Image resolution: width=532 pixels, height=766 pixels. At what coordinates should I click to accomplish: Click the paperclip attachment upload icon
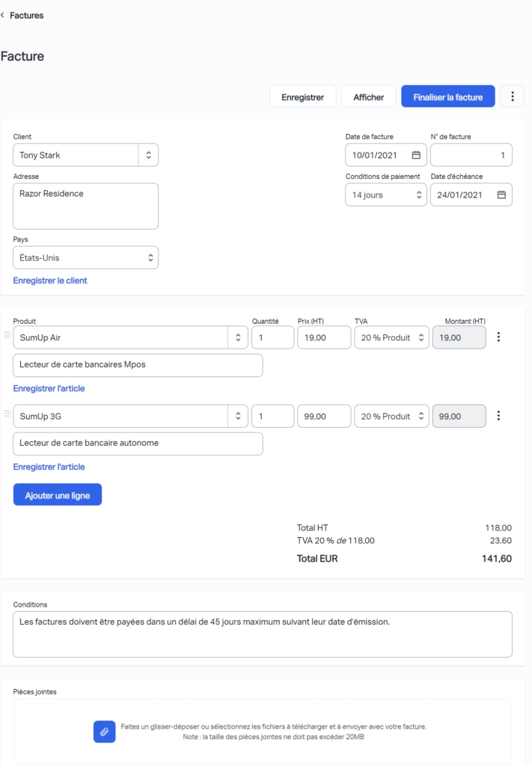point(105,732)
